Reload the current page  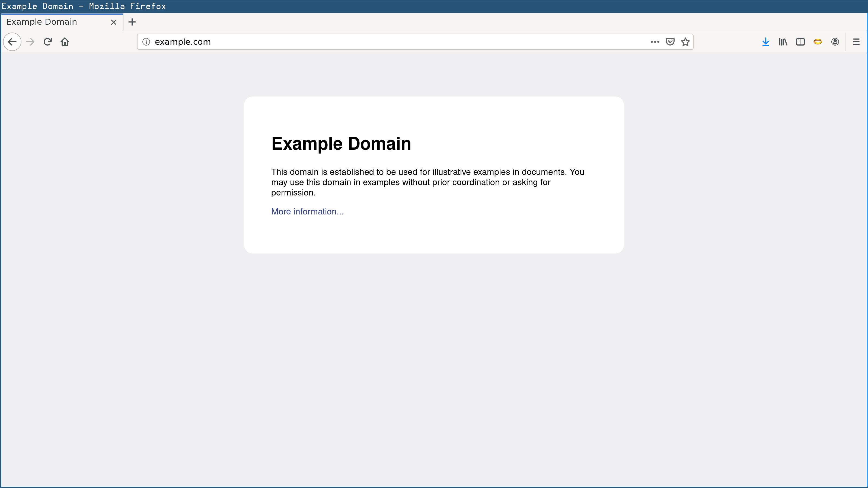click(47, 42)
